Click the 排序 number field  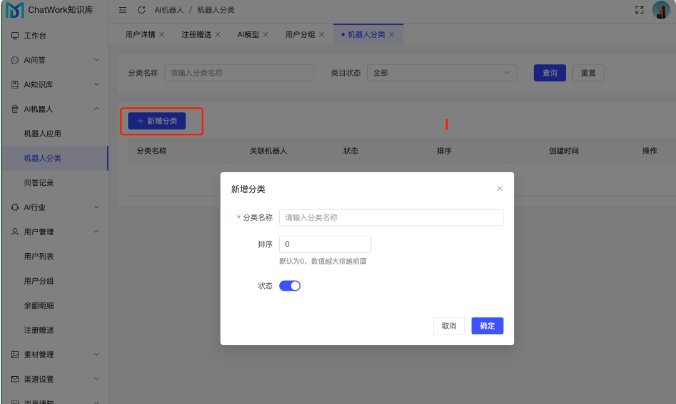(x=325, y=244)
